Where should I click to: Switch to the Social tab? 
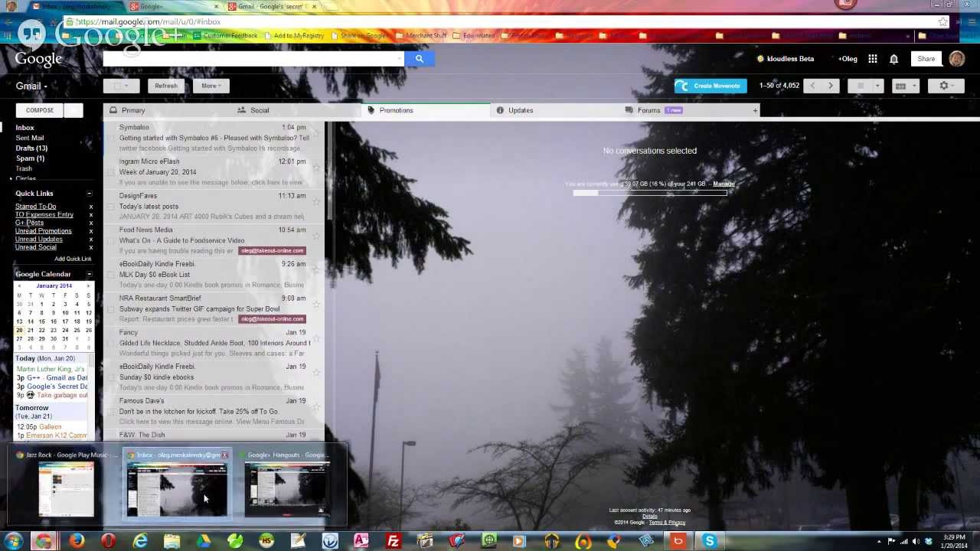[x=296, y=110]
